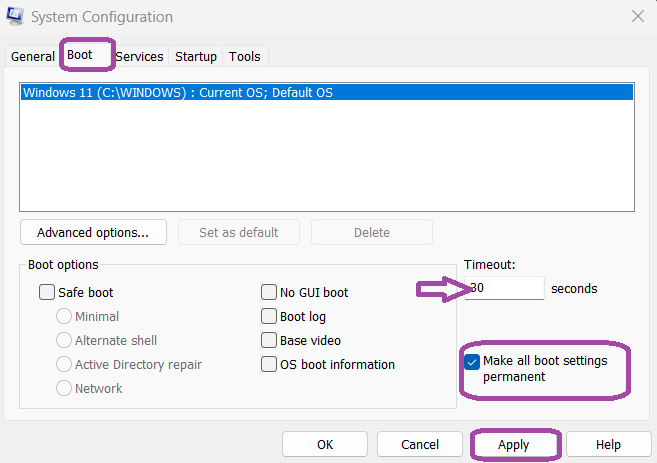Open the Services tab
The height and width of the screenshot is (463, 657).
click(139, 57)
